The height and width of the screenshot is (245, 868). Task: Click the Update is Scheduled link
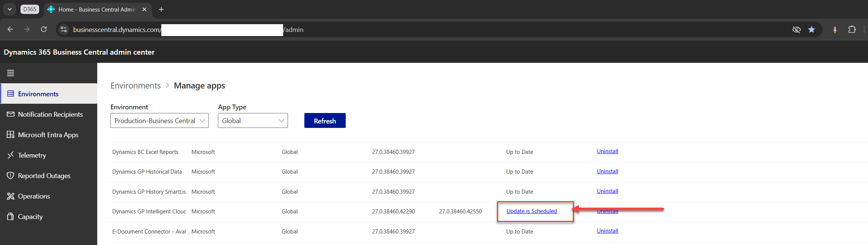[x=532, y=211]
